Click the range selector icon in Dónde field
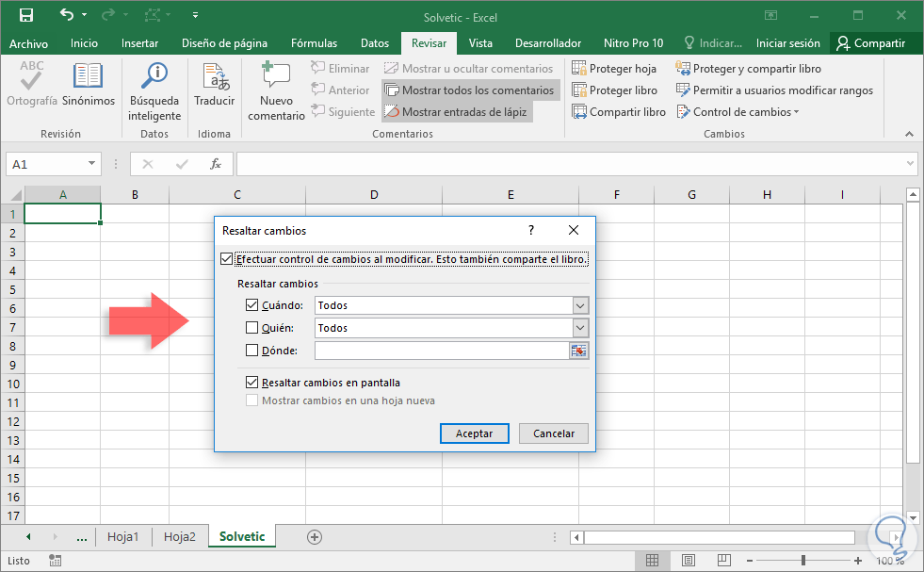This screenshot has height=572, width=924. point(578,351)
